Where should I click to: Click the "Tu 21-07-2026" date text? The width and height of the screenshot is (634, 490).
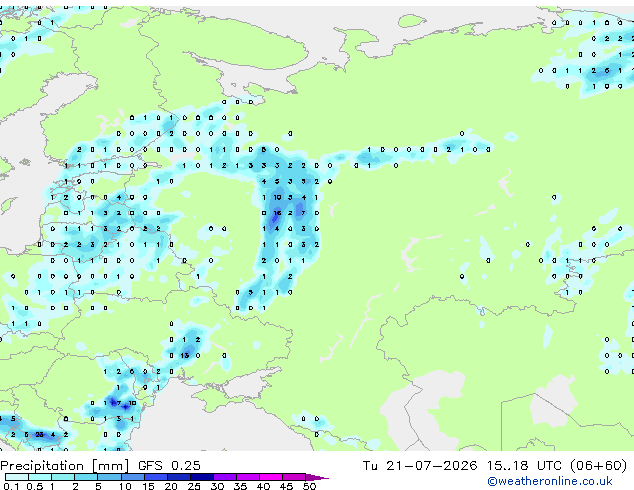420,466
